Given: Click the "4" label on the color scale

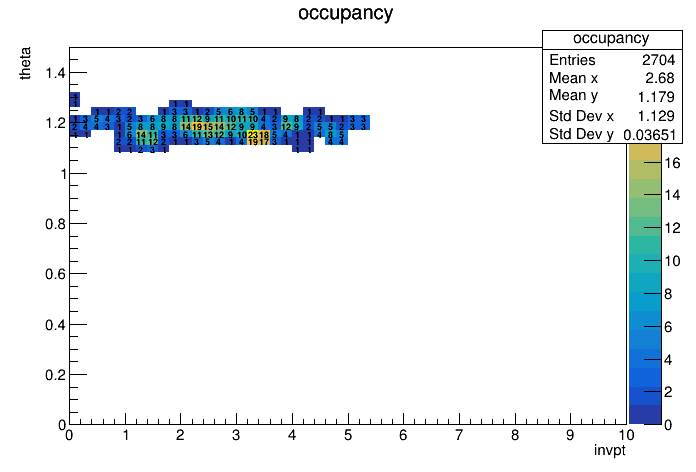Looking at the screenshot, I should pyautogui.click(x=668, y=359).
